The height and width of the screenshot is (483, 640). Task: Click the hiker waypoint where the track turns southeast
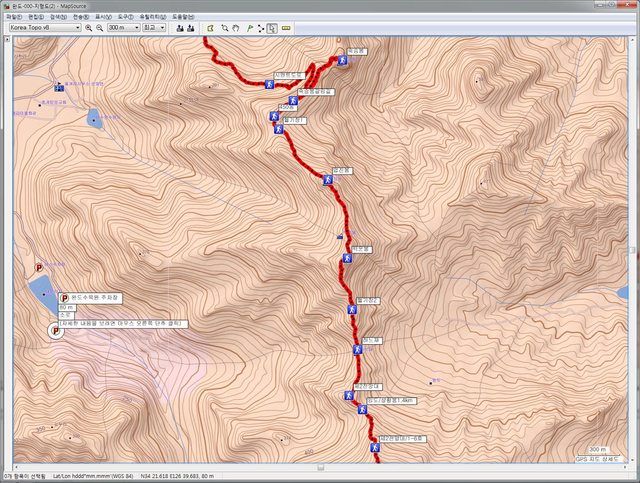coord(279,129)
